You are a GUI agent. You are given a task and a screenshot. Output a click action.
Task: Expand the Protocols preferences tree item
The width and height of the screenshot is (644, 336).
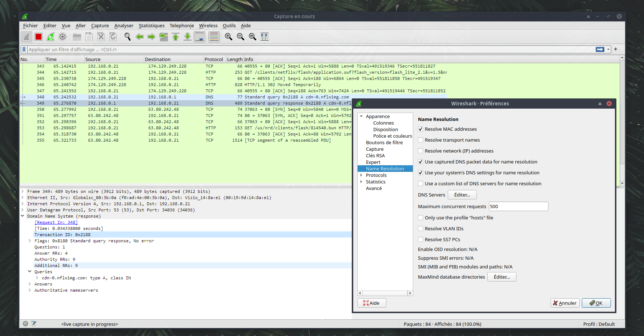coord(361,175)
